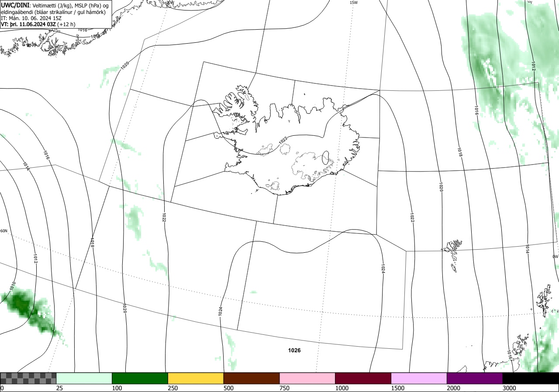This screenshot has width=559, height=392.
Task: Click the "IT: Mán. 10. 06. 2024 15Z" line
Action: (x=30, y=18)
